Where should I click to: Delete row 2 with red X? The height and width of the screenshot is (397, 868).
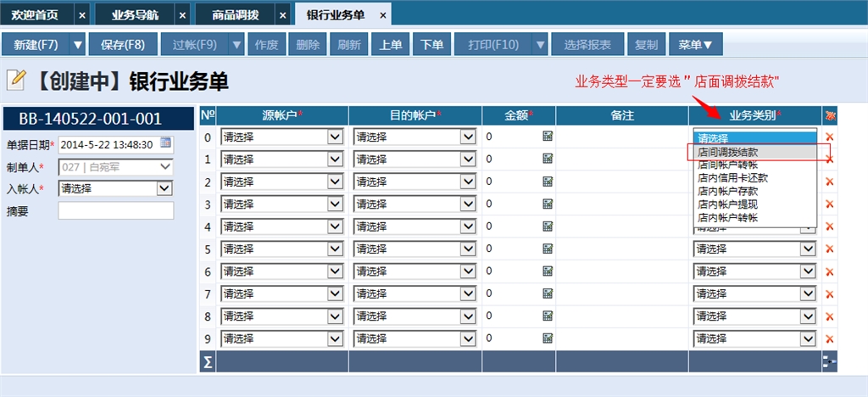tap(829, 182)
